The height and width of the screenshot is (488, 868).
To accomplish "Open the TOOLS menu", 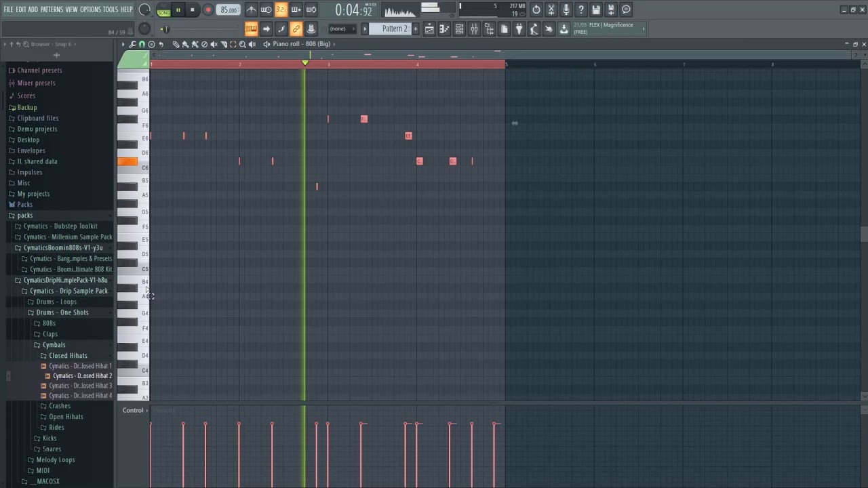I will click(x=111, y=9).
